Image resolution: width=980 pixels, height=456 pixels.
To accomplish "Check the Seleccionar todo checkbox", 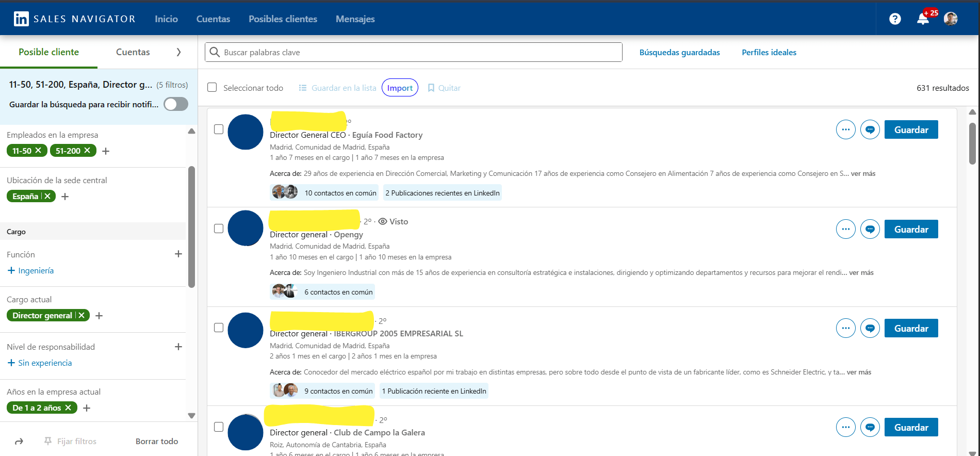I will click(x=212, y=88).
